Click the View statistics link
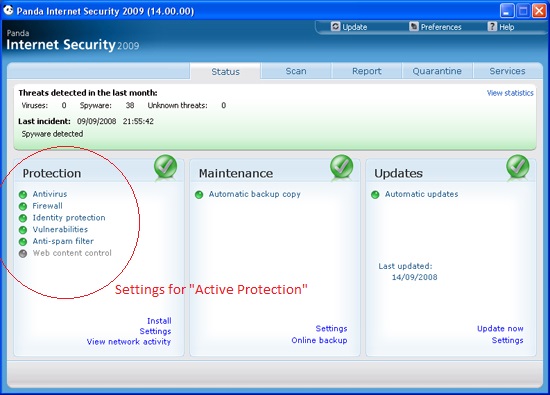Image resolution: width=550 pixels, height=395 pixels. (x=510, y=93)
